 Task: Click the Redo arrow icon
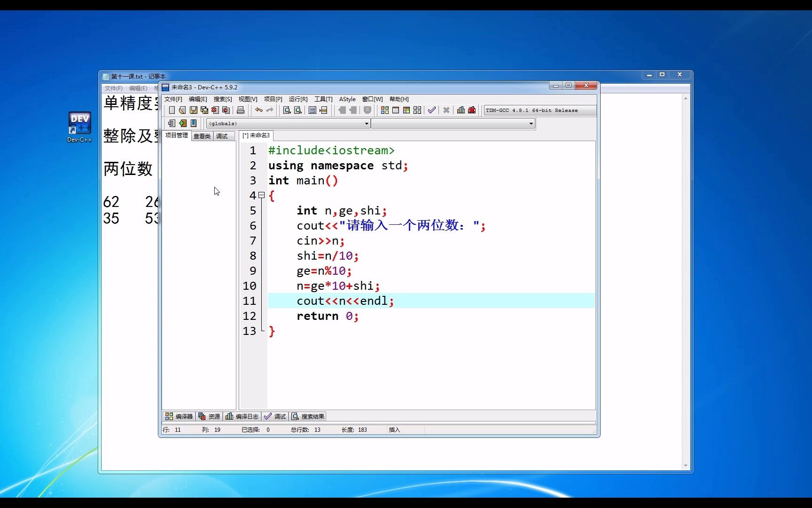click(x=270, y=110)
